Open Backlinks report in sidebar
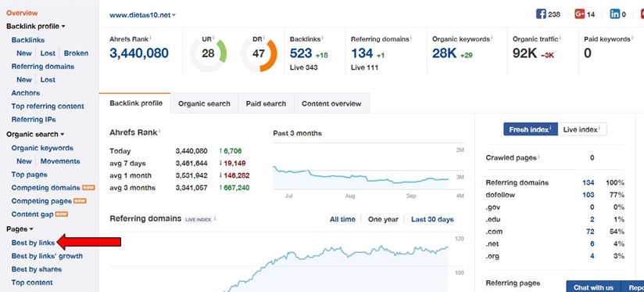This screenshot has height=292, width=644. (x=28, y=40)
